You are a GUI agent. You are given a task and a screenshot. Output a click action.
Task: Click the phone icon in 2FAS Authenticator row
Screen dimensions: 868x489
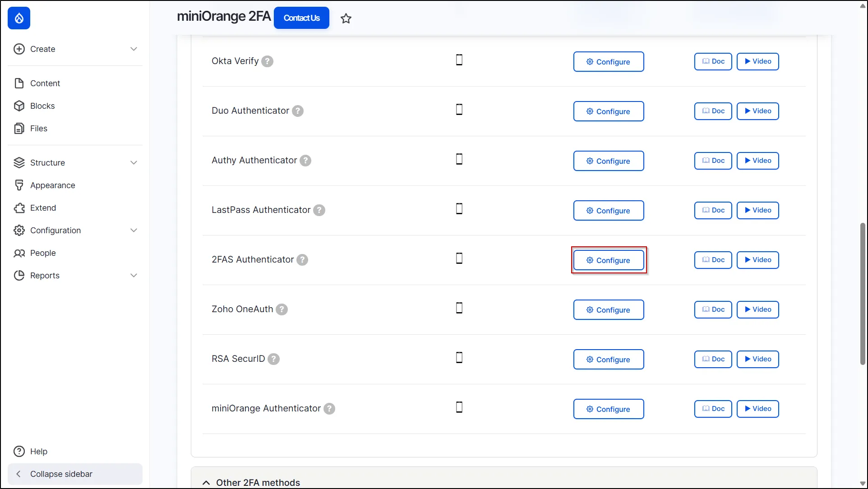tap(459, 258)
